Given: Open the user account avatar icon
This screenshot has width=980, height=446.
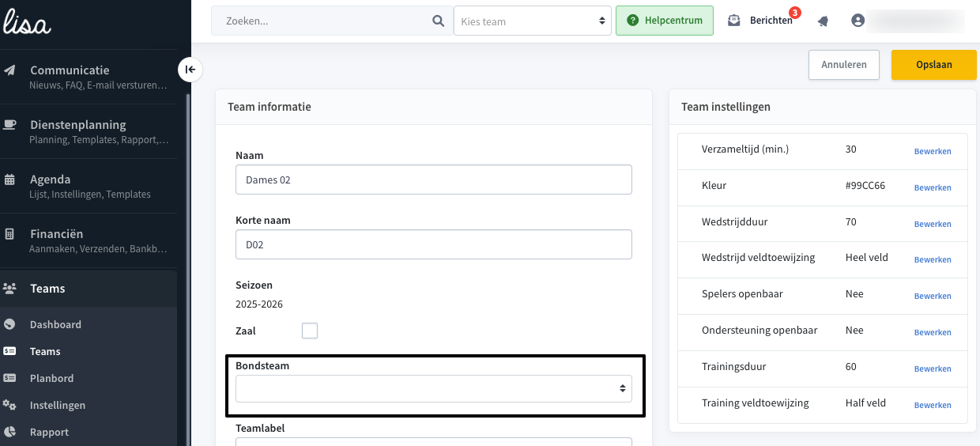Looking at the screenshot, I should click(x=858, y=21).
